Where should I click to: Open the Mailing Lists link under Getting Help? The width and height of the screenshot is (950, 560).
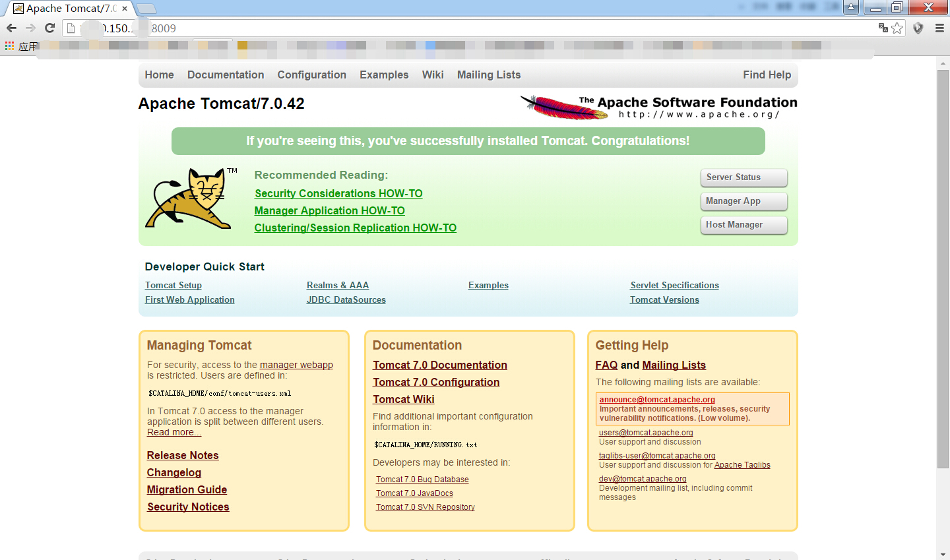coord(674,365)
